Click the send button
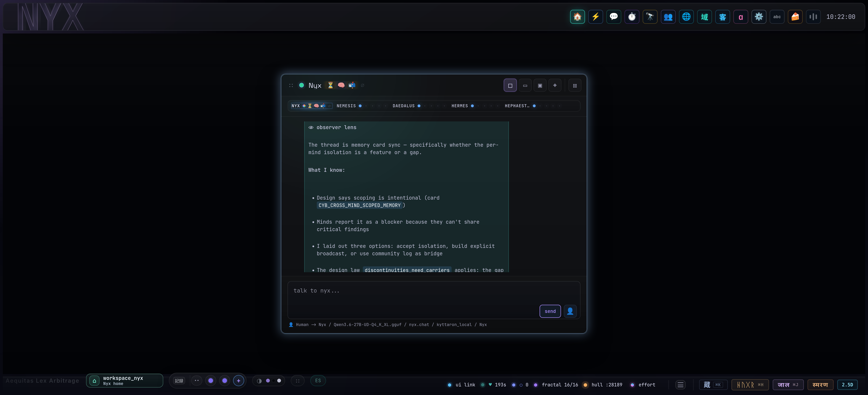This screenshot has width=868, height=395. tap(550, 311)
